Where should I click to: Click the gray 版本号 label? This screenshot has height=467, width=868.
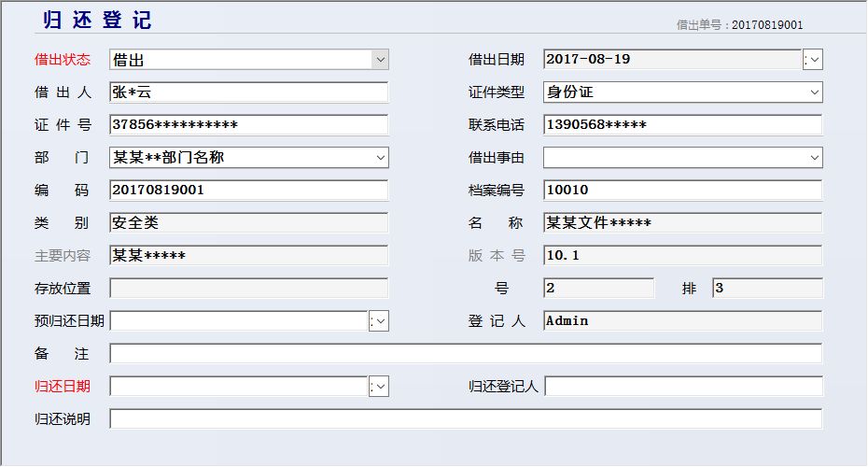[496, 255]
